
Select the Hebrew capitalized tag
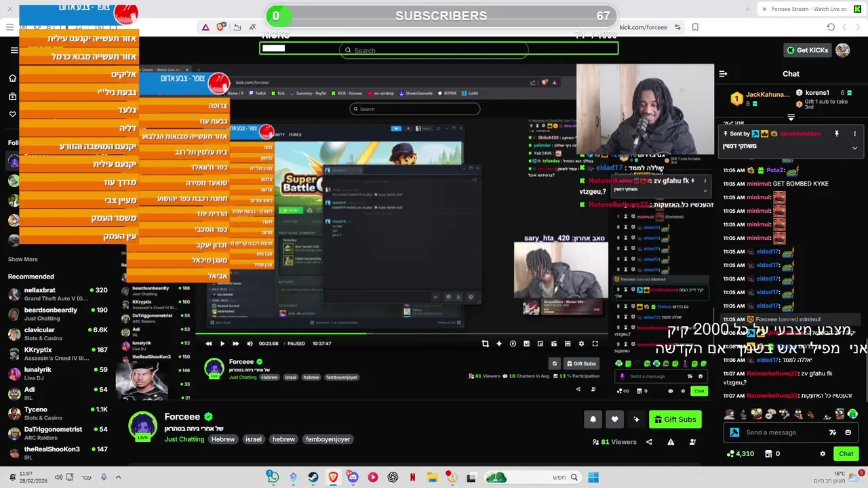tap(222, 439)
